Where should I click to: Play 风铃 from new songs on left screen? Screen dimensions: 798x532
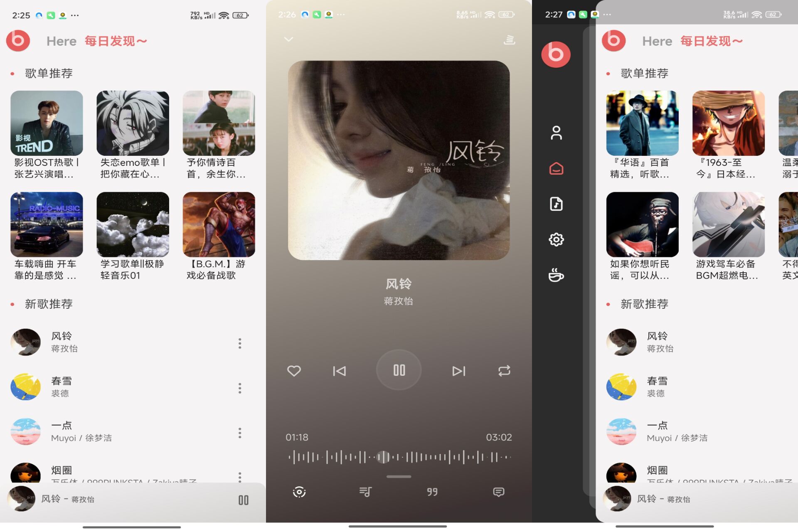point(133,342)
